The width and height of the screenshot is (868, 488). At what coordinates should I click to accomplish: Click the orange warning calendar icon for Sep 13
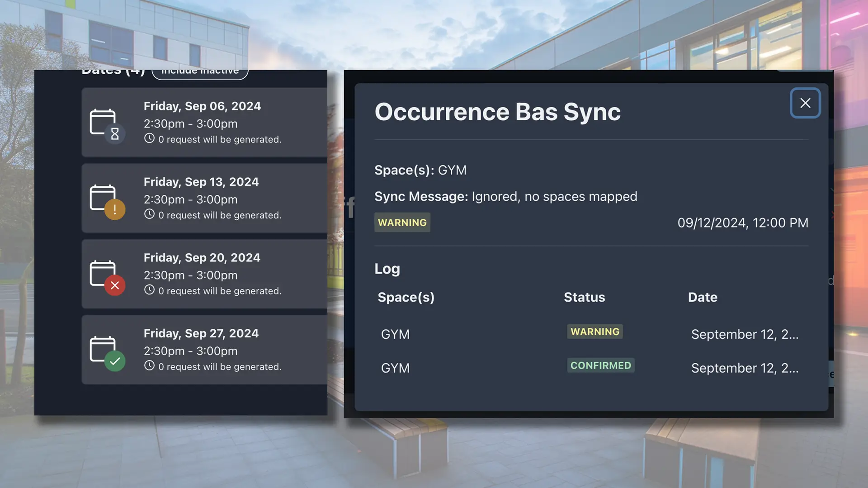pyautogui.click(x=107, y=200)
